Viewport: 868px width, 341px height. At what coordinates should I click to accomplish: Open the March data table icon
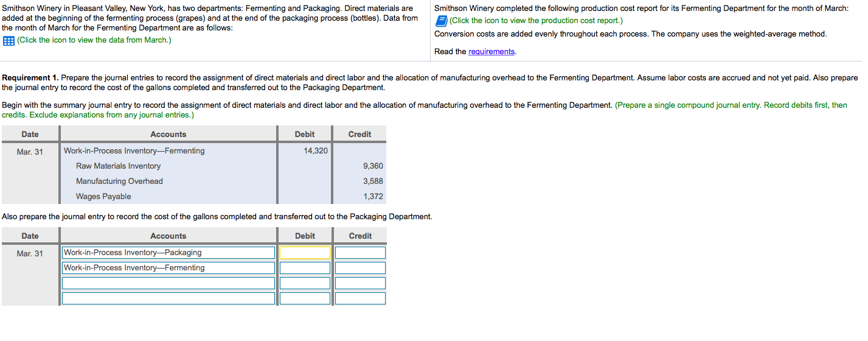[9, 40]
